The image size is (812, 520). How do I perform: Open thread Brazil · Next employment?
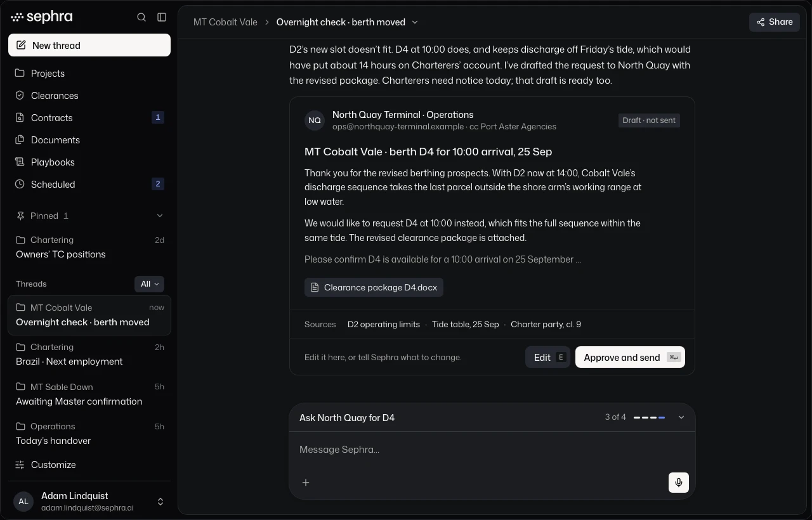(x=89, y=354)
